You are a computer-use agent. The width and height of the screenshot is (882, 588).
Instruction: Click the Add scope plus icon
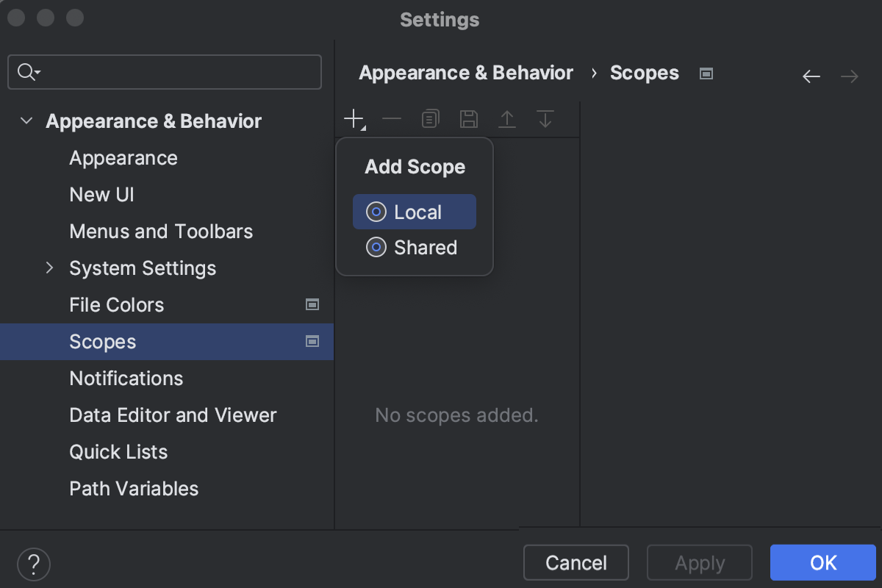(354, 118)
